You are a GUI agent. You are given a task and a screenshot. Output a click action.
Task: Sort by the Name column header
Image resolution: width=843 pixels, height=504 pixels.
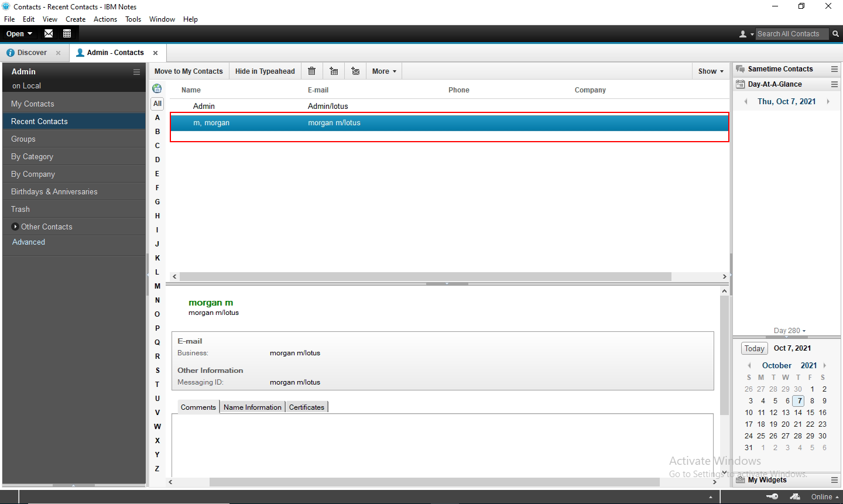coord(191,90)
